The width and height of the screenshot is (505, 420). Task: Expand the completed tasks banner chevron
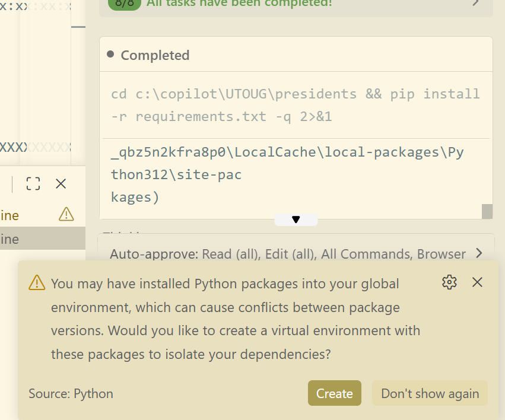[x=475, y=4]
